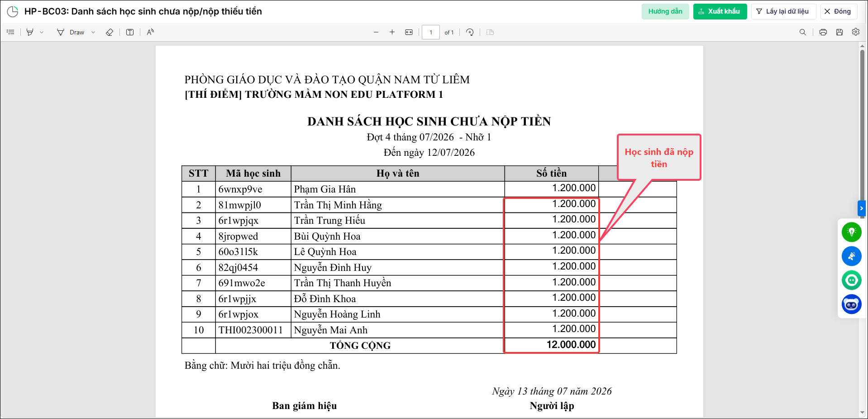
Task: Select student name Bùi Quỳnh Hoa
Action: (327, 236)
